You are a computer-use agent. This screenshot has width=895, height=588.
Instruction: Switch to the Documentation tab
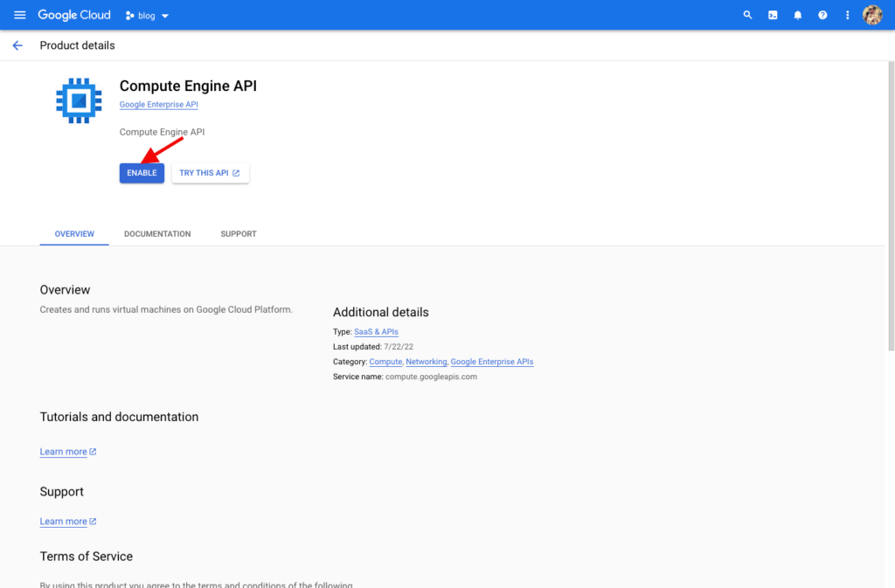pos(157,234)
